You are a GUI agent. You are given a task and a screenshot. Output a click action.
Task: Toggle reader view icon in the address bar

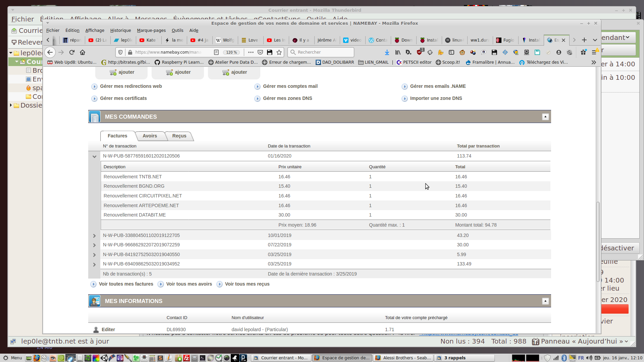click(x=216, y=52)
